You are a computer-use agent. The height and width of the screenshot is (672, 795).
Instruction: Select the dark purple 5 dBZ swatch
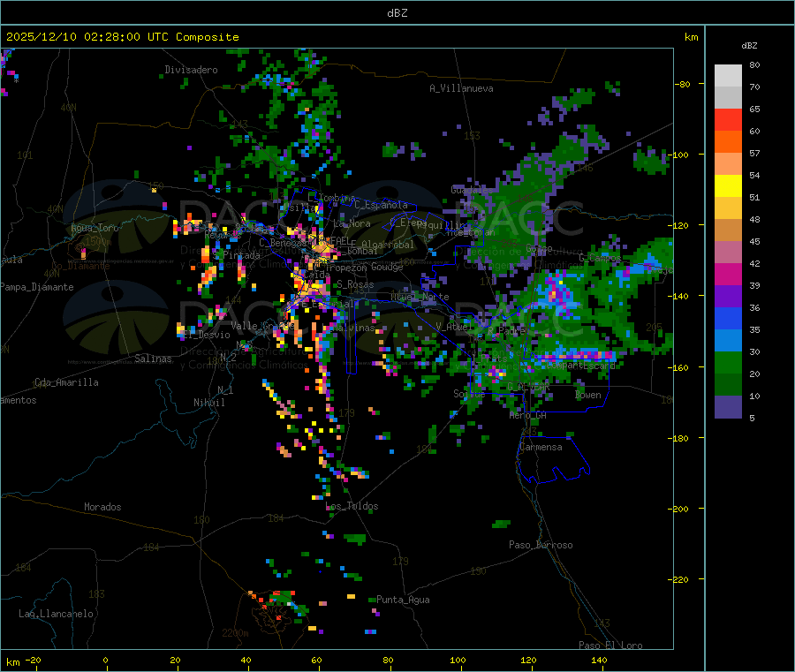click(x=728, y=407)
